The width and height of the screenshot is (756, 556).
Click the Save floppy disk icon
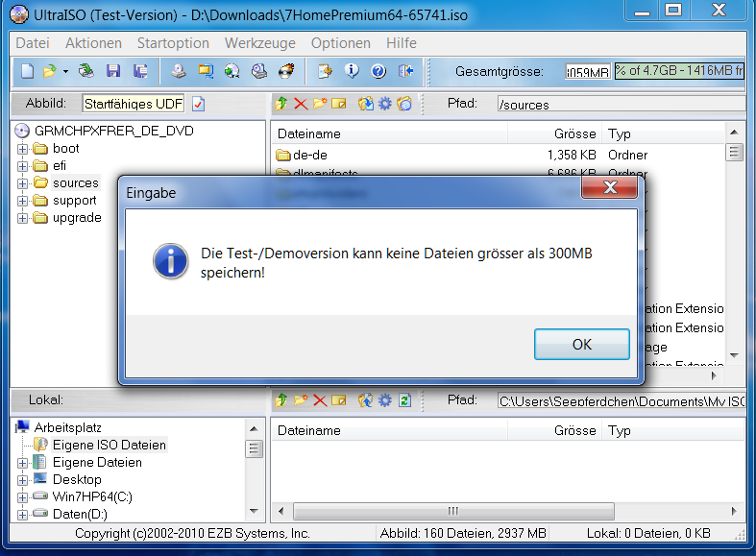[113, 71]
